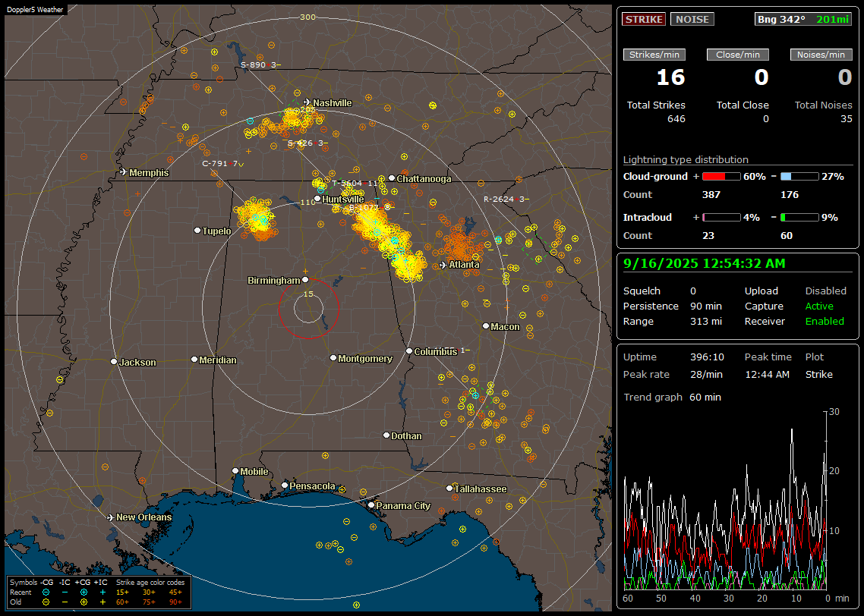Image resolution: width=864 pixels, height=616 pixels.
Task: Select the Macon city dot marker
Action: coord(485,326)
